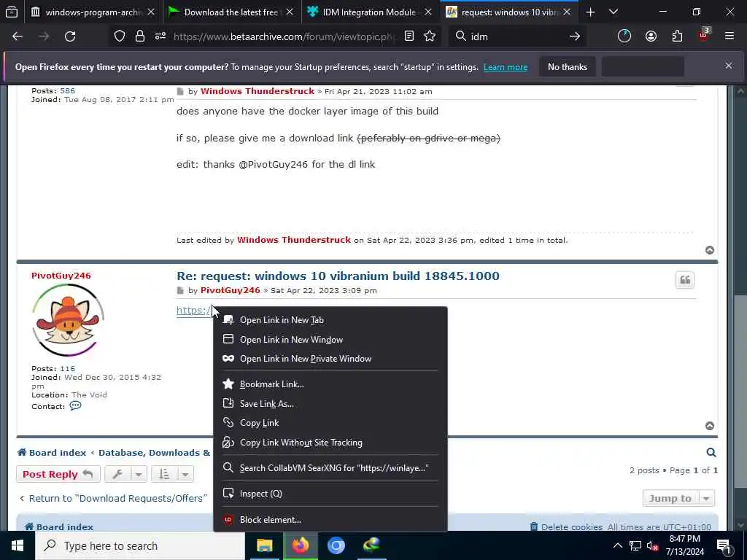Screen dimensions: 747x560
Task: Open the muted volume tray icon
Action: click(x=653, y=545)
